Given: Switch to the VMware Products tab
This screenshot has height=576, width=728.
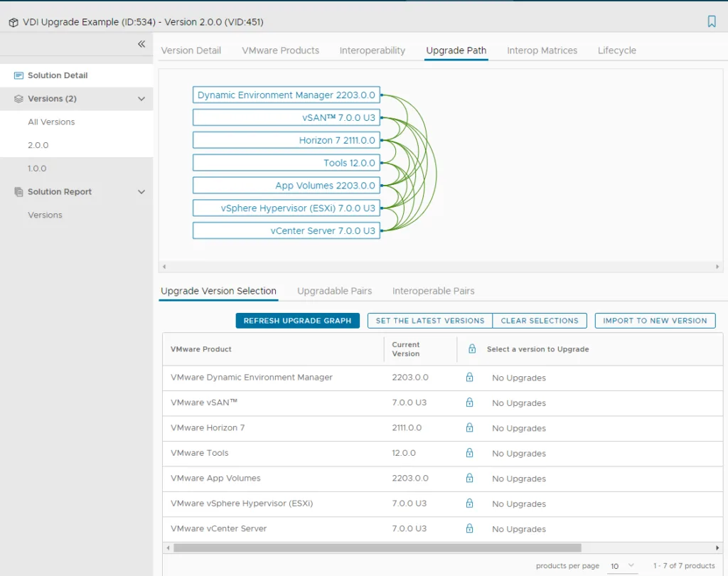Looking at the screenshot, I should point(280,50).
